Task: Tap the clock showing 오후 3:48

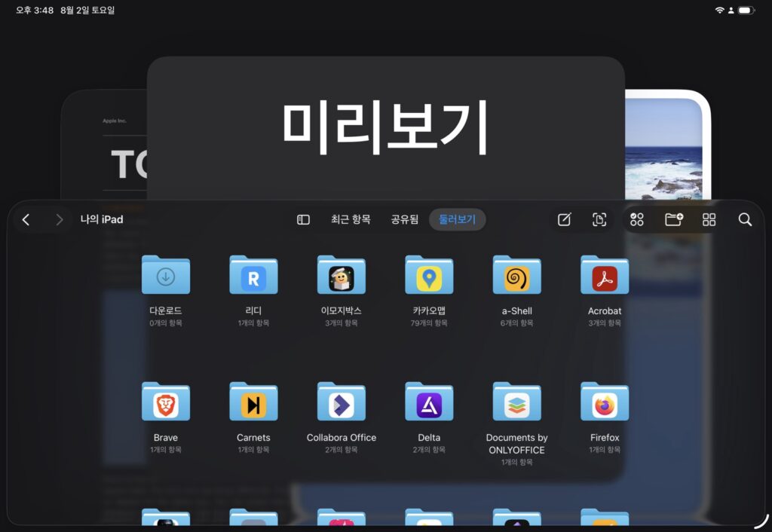Action: click(35, 11)
